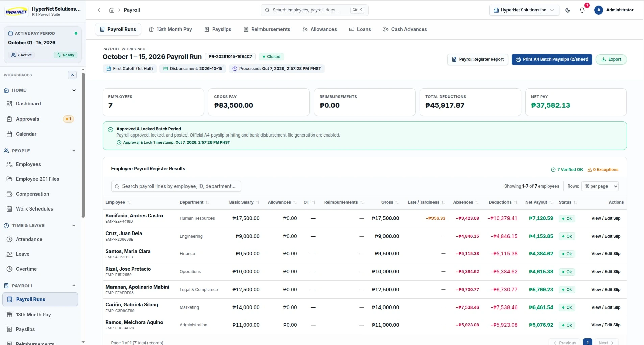Screen dimensions: 644x345
Task: Switch to 13th Month Pay tab
Action: pyautogui.click(x=171, y=29)
